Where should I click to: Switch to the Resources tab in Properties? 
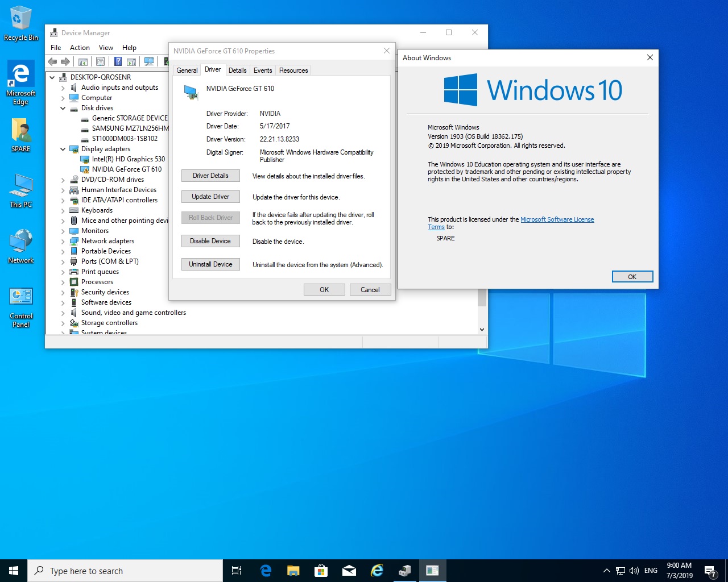(x=293, y=70)
